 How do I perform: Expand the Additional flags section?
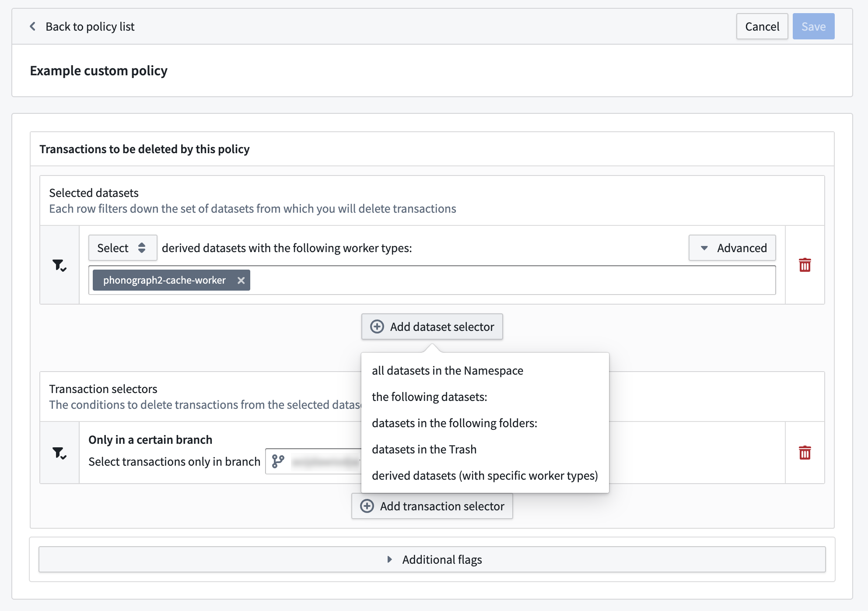pyautogui.click(x=432, y=560)
